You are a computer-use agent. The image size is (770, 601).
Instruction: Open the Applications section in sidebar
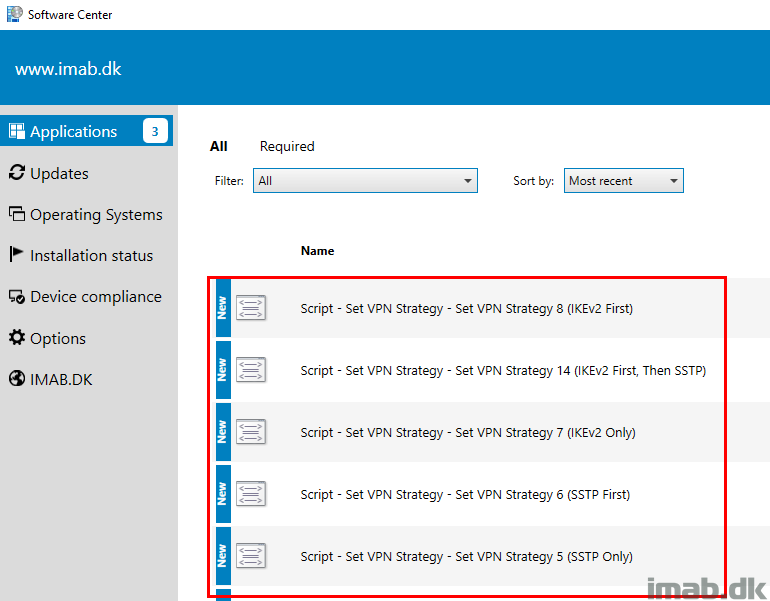click(86, 131)
